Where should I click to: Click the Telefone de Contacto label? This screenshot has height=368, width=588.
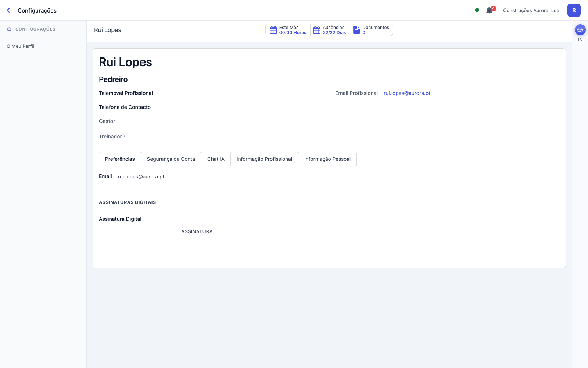[x=125, y=107]
